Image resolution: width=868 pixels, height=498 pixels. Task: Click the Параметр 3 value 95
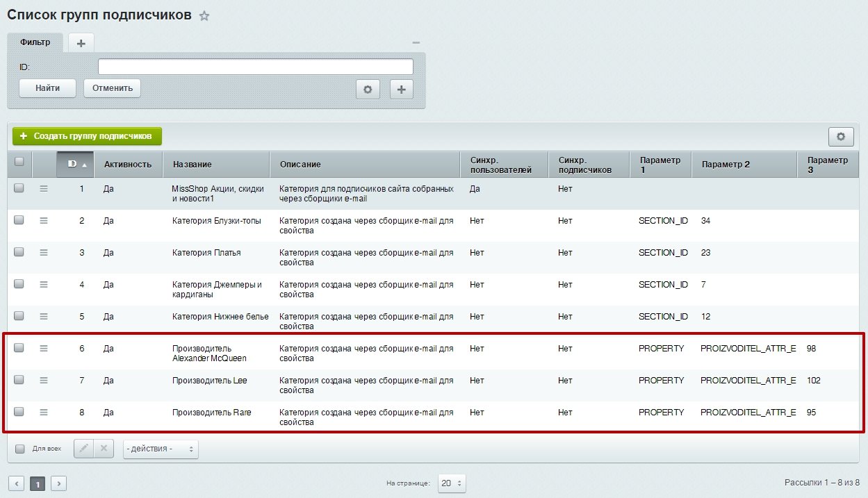(812, 412)
